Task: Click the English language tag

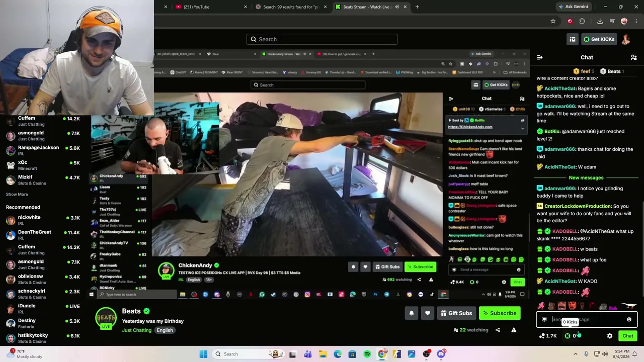Action: click(165, 330)
